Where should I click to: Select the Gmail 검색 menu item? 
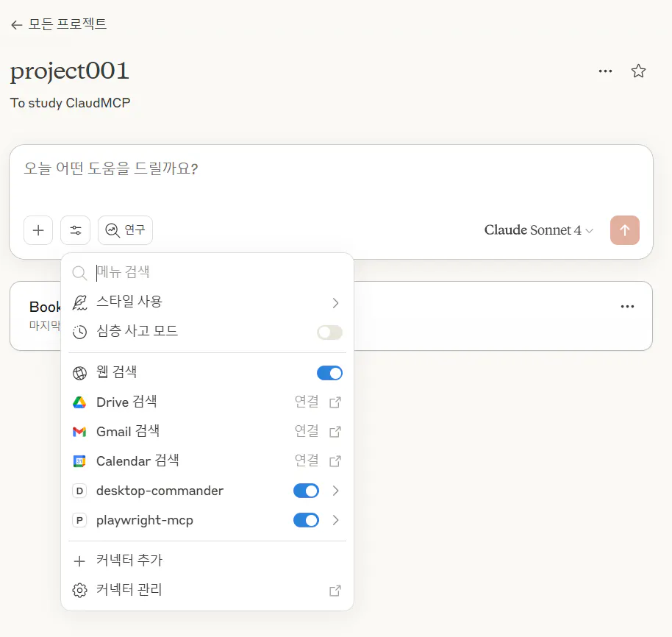point(207,432)
